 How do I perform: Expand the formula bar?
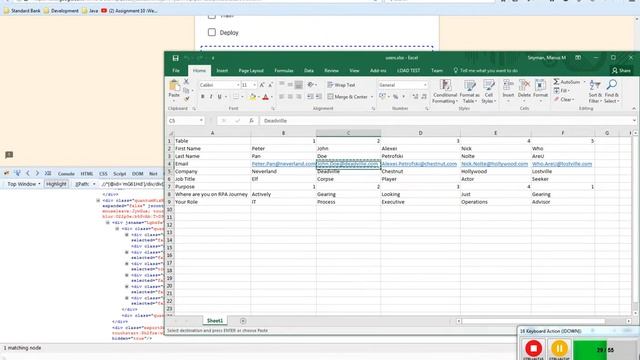coord(633,120)
